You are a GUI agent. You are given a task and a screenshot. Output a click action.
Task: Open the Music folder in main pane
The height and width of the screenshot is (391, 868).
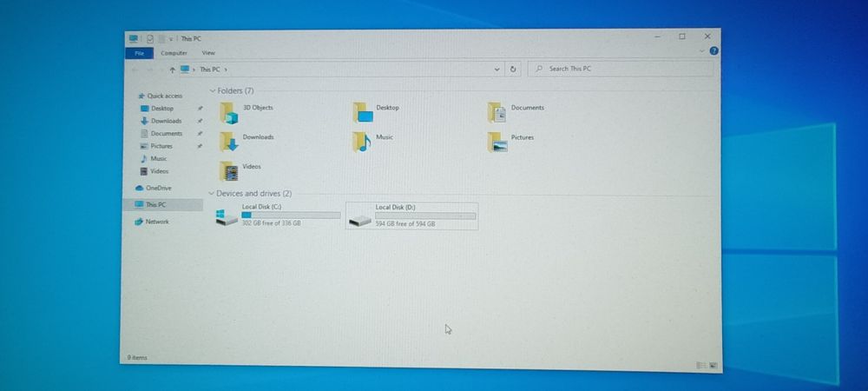point(362,142)
